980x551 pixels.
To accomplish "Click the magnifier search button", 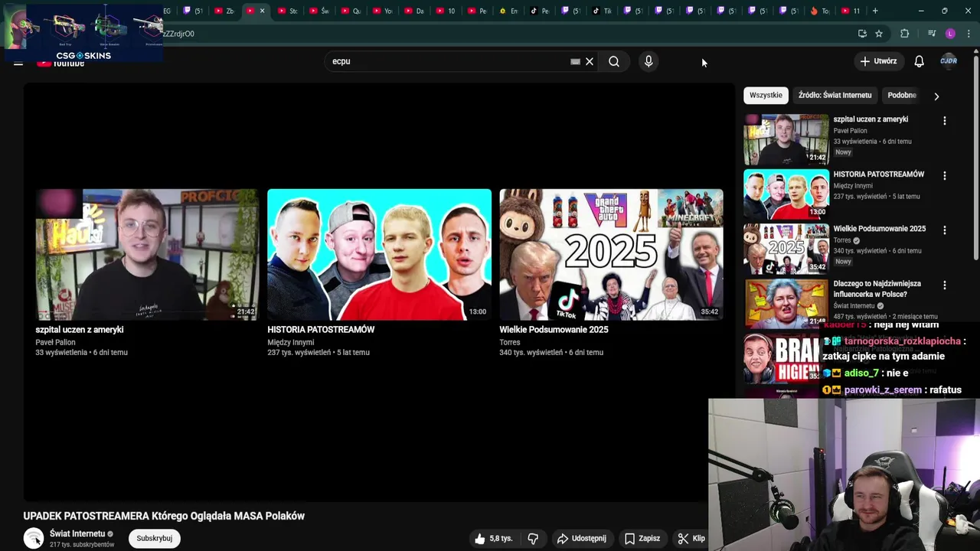I will pyautogui.click(x=614, y=61).
